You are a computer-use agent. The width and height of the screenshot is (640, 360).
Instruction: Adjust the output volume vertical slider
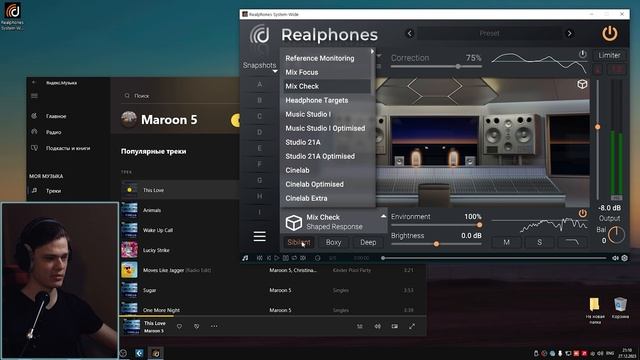point(598,127)
